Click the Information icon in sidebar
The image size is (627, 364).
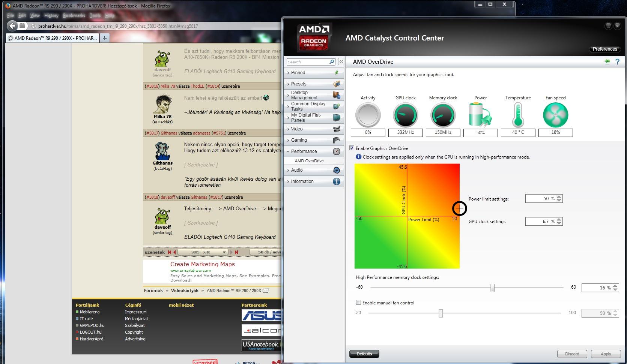click(x=337, y=181)
